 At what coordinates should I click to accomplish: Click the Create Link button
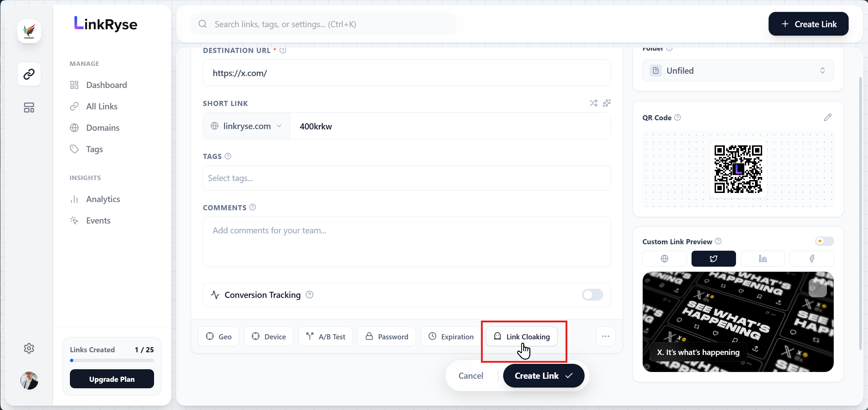click(x=543, y=376)
